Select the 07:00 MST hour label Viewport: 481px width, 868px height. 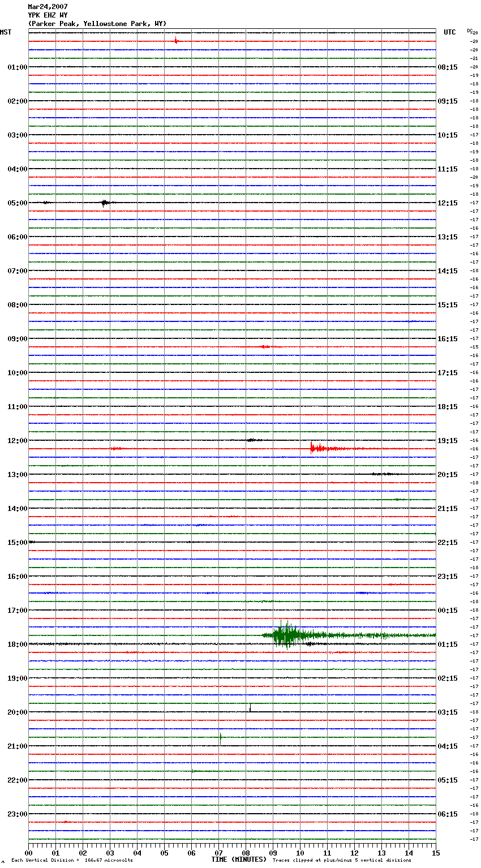(x=18, y=271)
